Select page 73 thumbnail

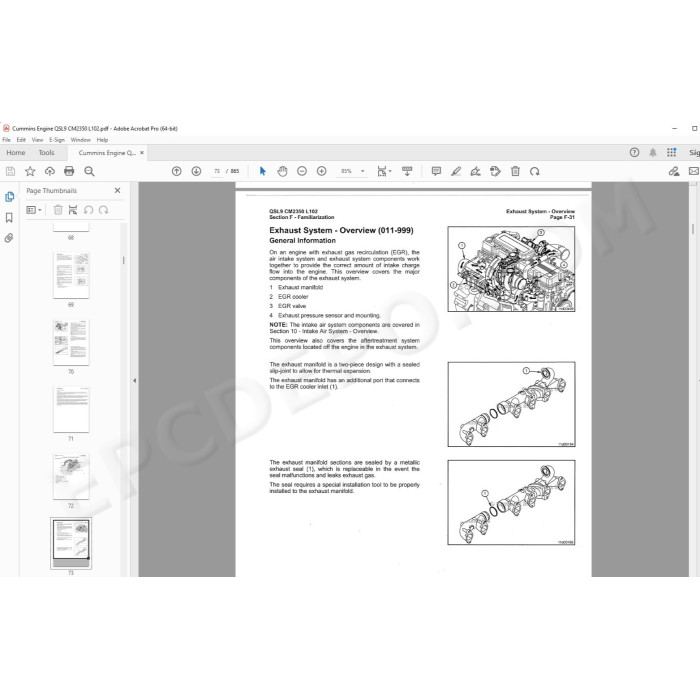pyautogui.click(x=71, y=543)
